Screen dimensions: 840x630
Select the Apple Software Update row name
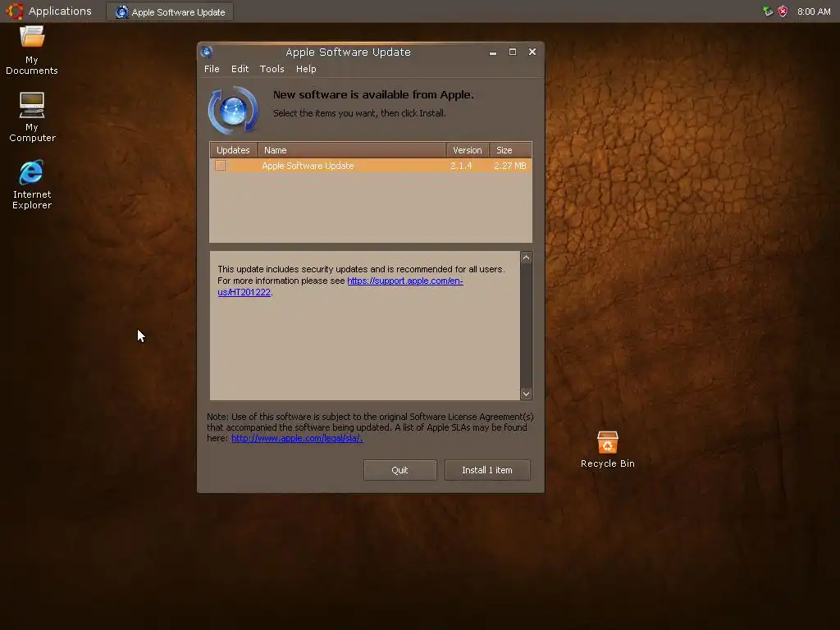308,166
